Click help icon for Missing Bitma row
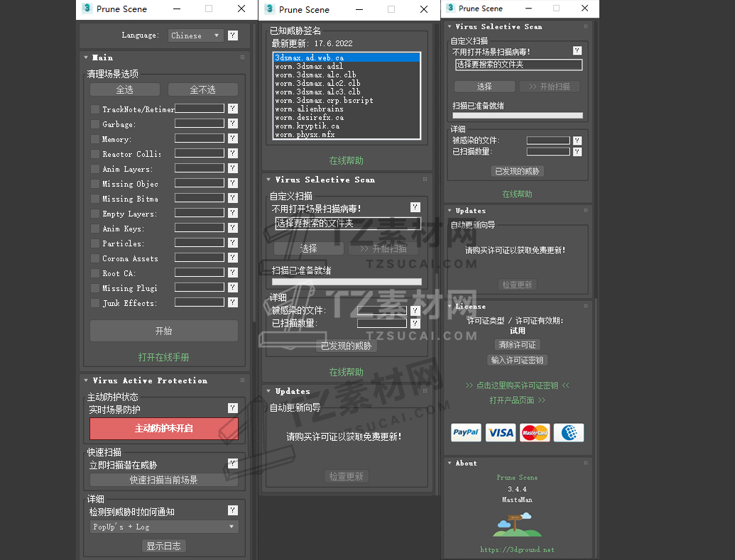Viewport: 735px width, 560px height. (232, 198)
